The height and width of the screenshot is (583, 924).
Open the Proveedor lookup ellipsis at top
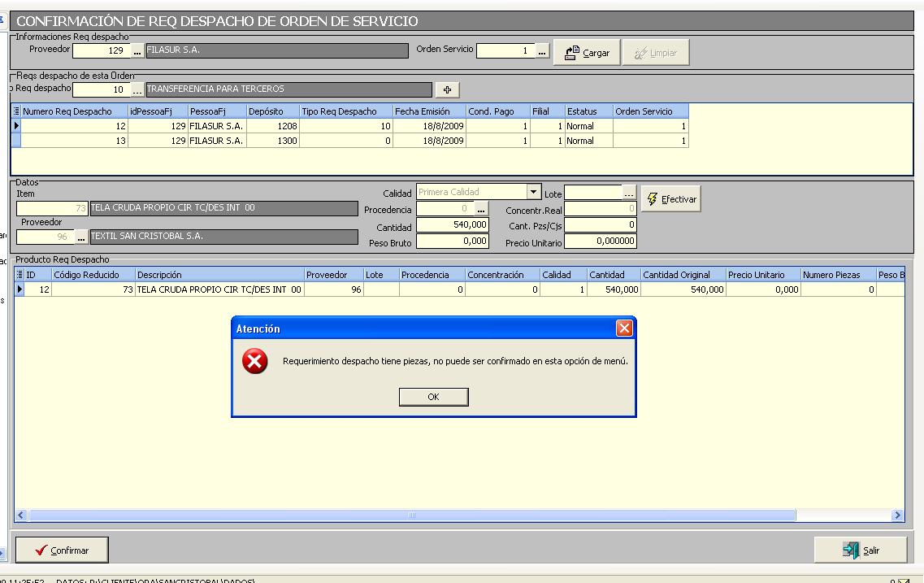pos(137,51)
